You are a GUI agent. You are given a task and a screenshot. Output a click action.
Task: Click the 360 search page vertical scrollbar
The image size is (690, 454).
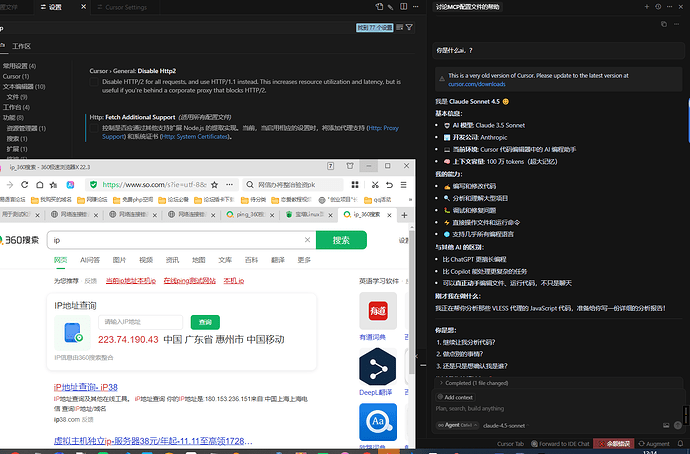[411, 304]
